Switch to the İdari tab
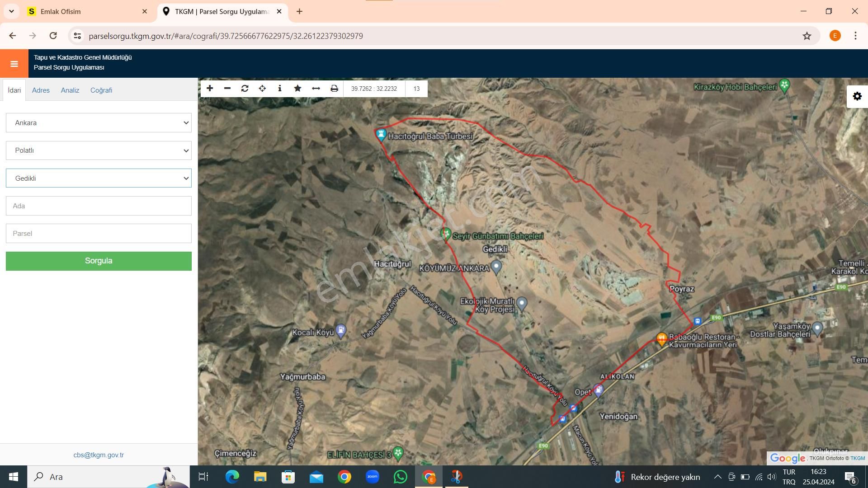 14,90
